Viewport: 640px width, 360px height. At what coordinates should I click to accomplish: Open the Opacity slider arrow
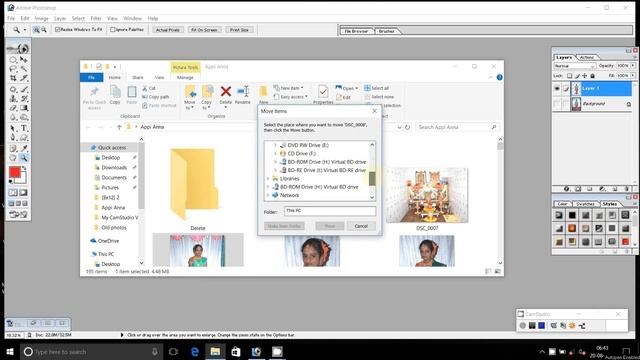[633, 66]
